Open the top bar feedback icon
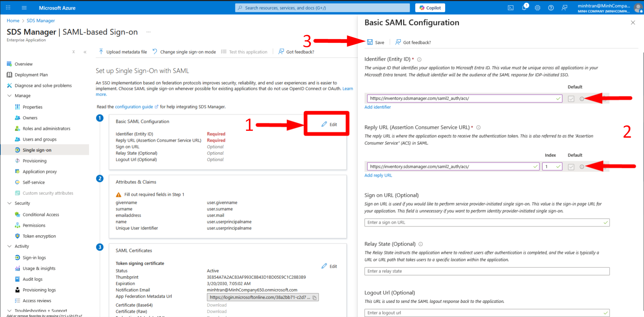 (x=565, y=8)
